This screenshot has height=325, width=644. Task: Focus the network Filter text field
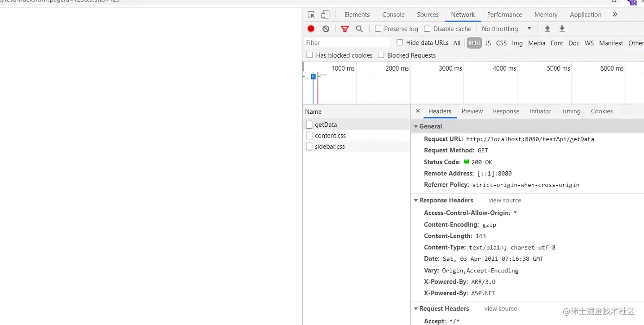point(348,43)
